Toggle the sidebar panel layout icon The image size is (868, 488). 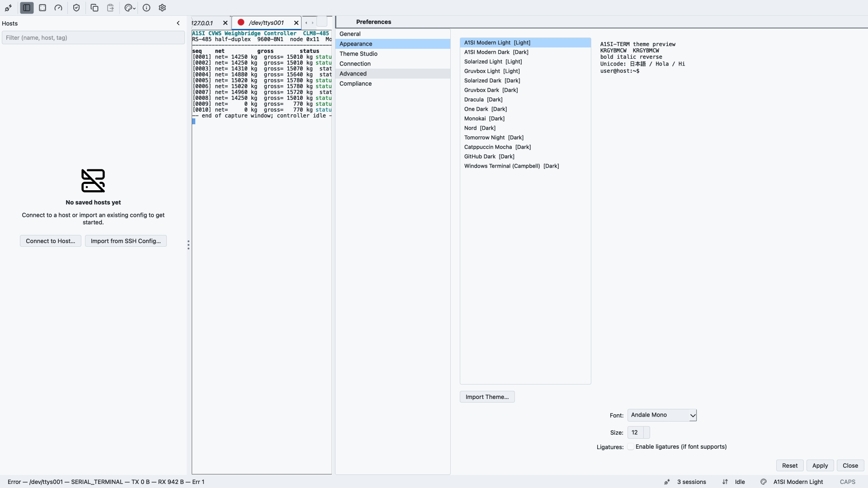point(27,8)
